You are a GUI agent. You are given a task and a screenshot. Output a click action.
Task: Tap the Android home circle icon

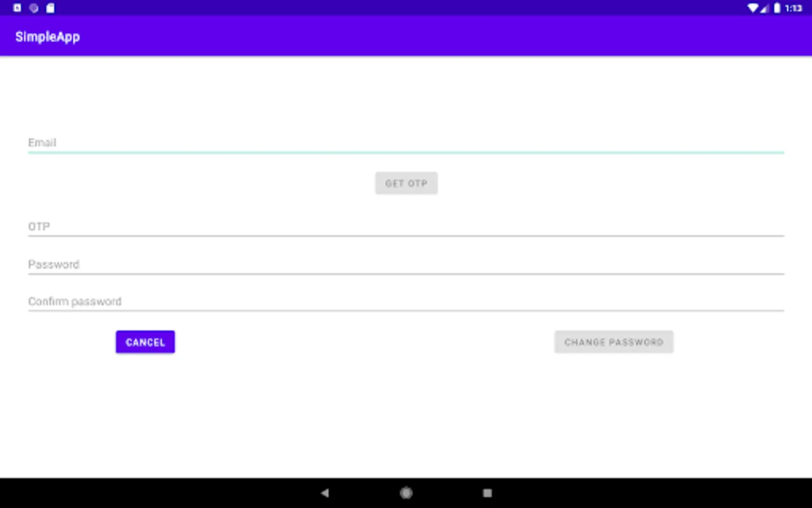click(x=406, y=493)
